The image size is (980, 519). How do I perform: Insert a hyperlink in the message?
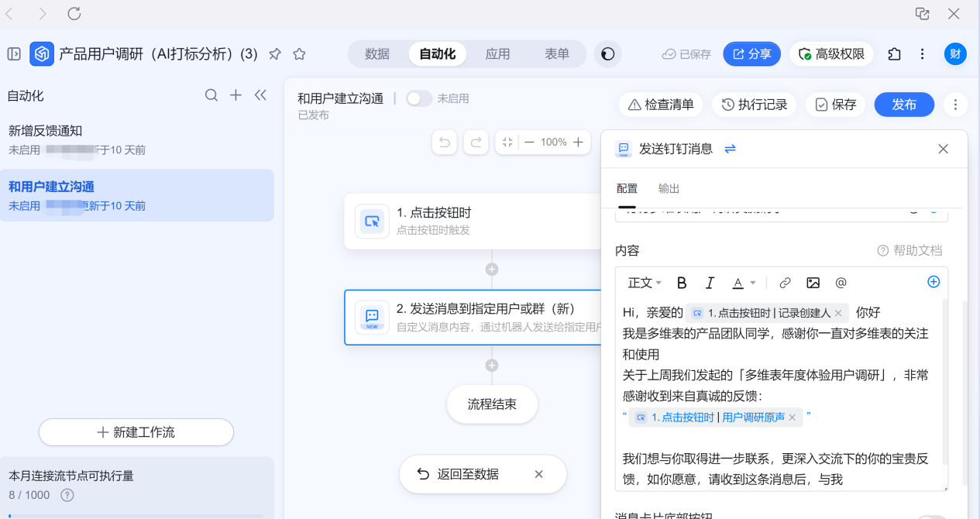click(x=785, y=283)
